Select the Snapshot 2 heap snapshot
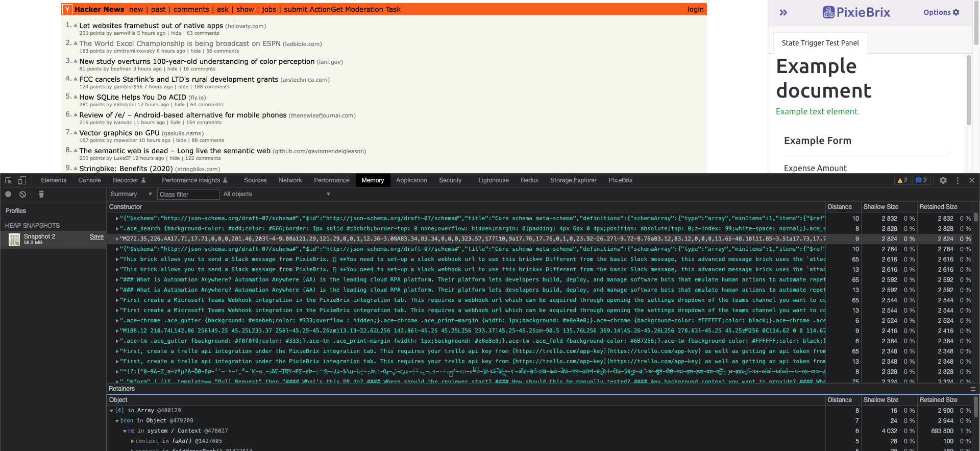The width and height of the screenshot is (980, 451). (x=53, y=239)
